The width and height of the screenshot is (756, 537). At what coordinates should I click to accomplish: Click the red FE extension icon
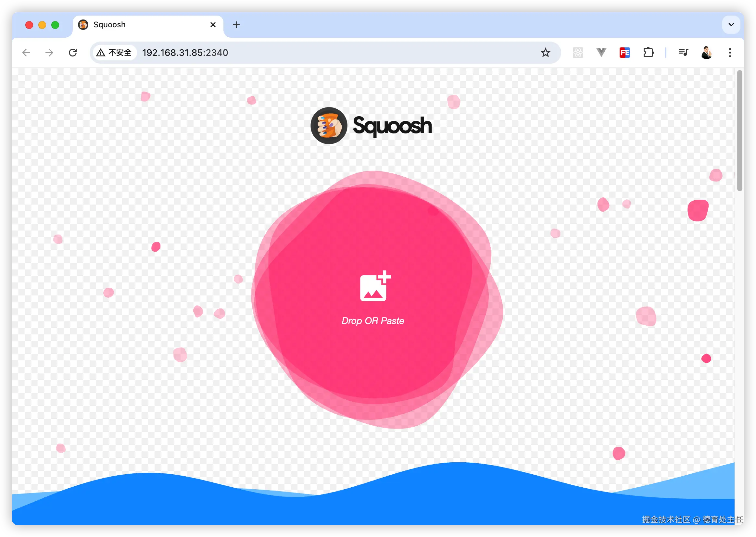625,53
